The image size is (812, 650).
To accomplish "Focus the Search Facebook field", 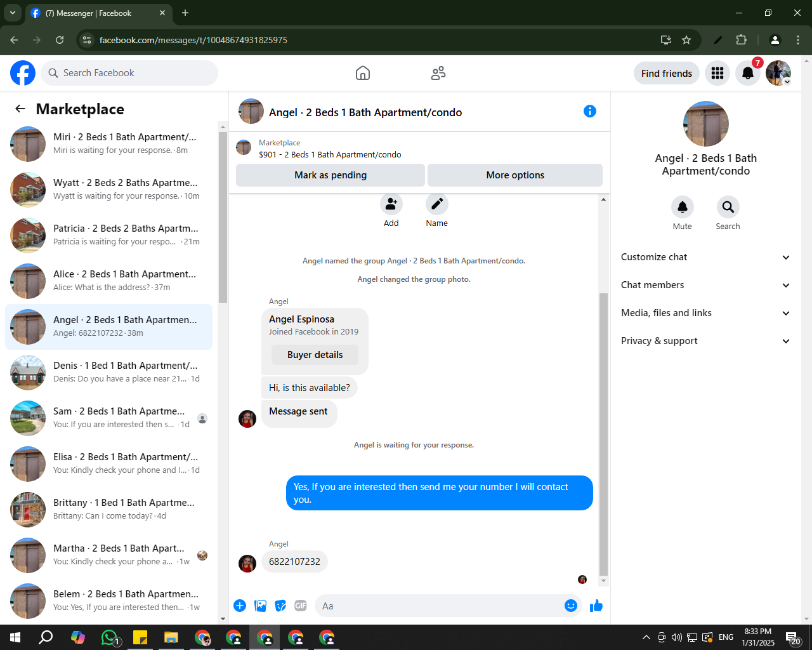I will (129, 73).
